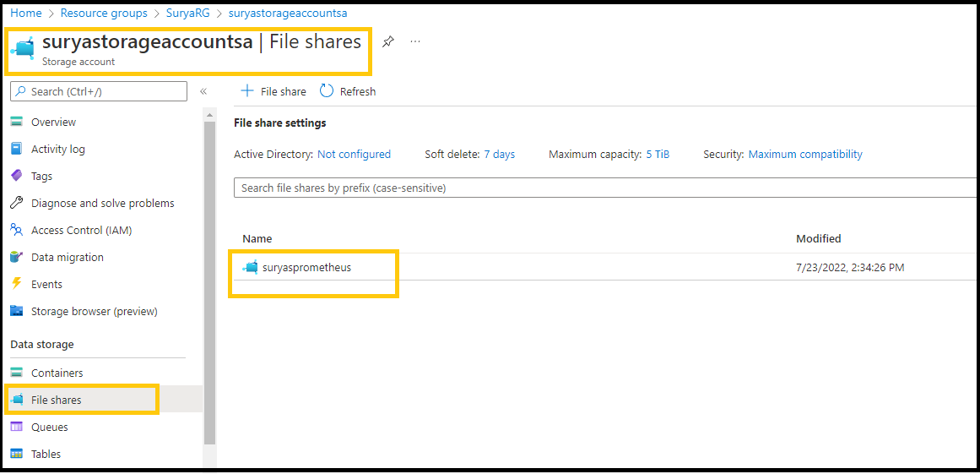Open Overview in the sidebar
This screenshot has width=980, height=474.
point(54,122)
